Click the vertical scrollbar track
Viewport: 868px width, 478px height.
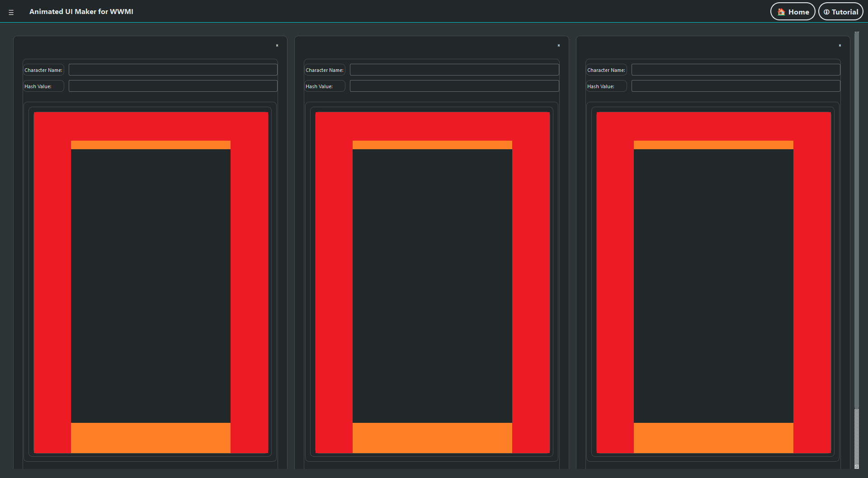pyautogui.click(x=856, y=226)
